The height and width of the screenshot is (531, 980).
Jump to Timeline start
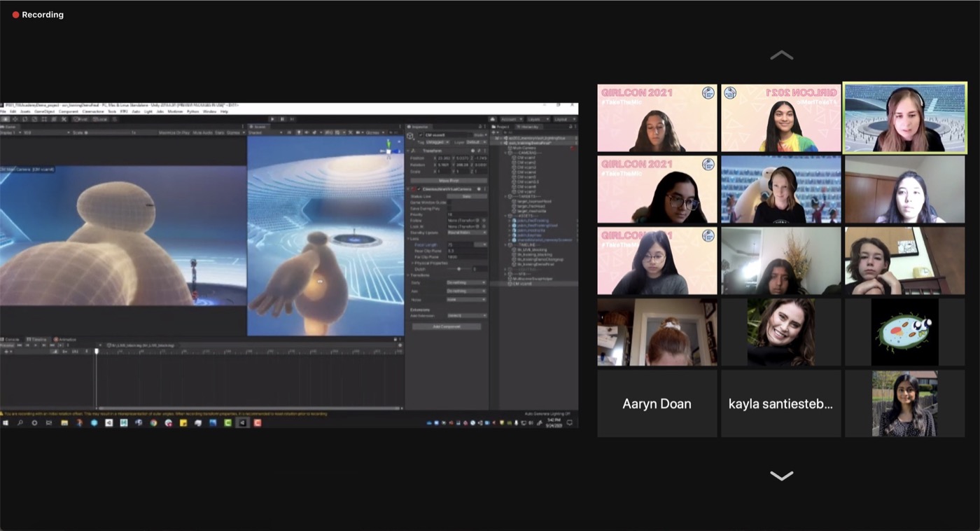19,345
